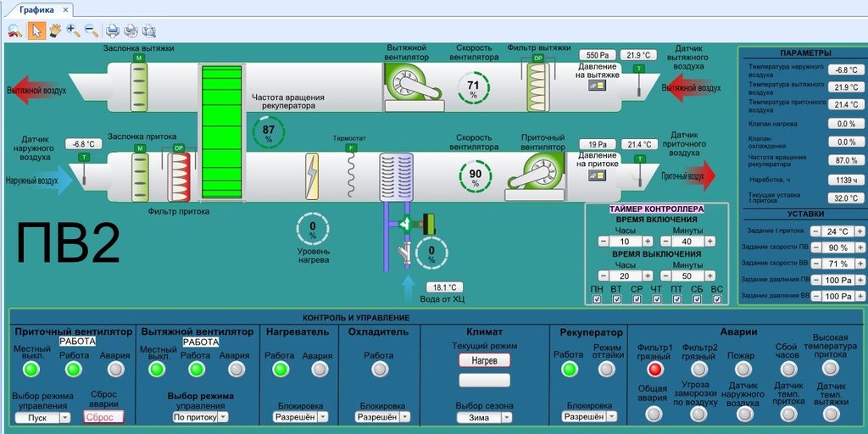The width and height of the screenshot is (868, 434).
Task: Click the zoom in magnifier
Action: click(73, 31)
